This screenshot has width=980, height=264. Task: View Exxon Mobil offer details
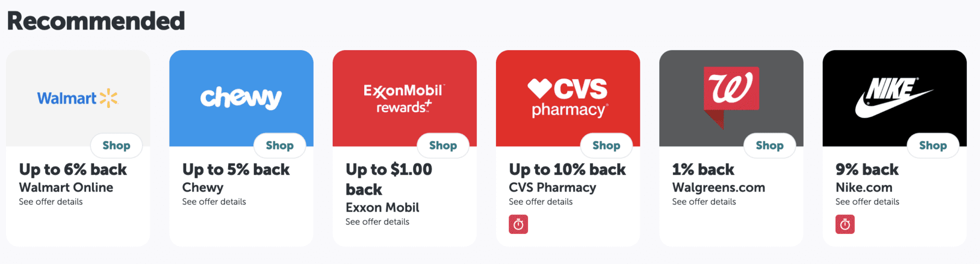377,222
